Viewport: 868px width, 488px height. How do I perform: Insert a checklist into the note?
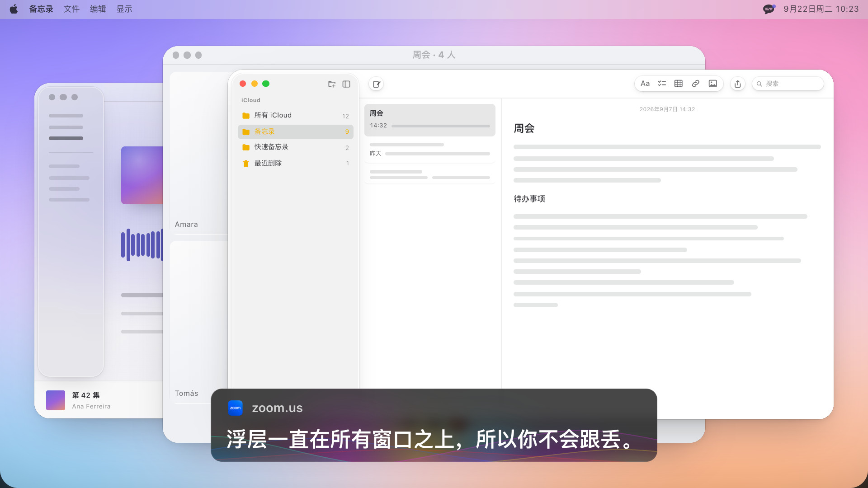pyautogui.click(x=662, y=84)
